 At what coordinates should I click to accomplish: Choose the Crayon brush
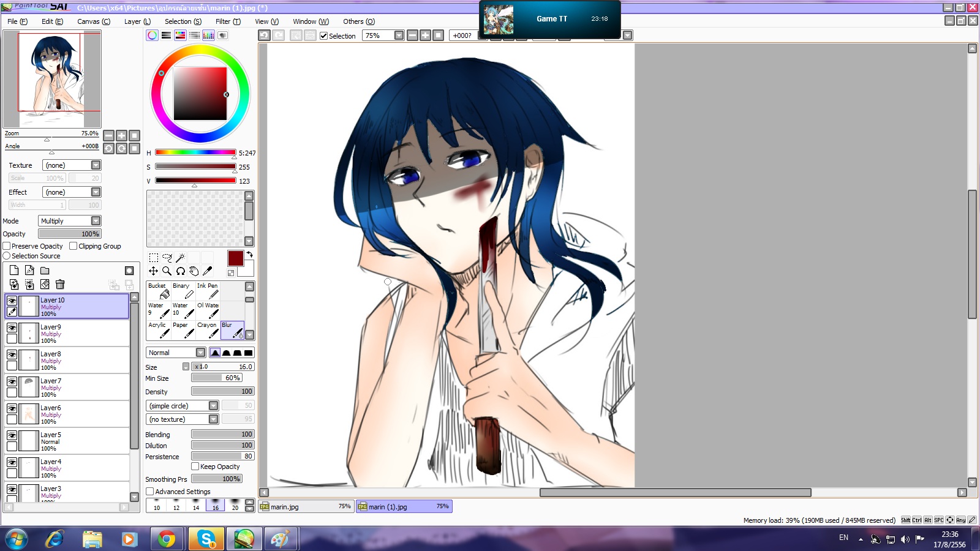pos(208,330)
